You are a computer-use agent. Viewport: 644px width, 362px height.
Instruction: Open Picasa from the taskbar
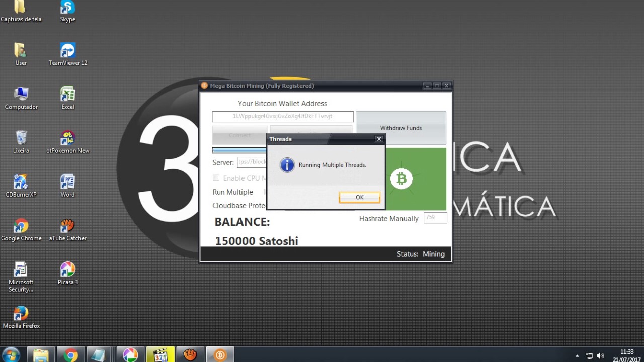pyautogui.click(x=130, y=354)
